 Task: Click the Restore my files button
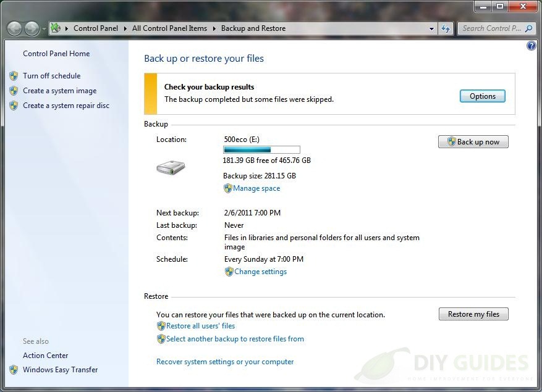coord(473,314)
